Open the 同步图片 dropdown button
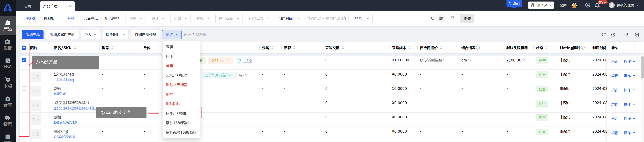Screen dimensions: 644x142 coord(115,35)
